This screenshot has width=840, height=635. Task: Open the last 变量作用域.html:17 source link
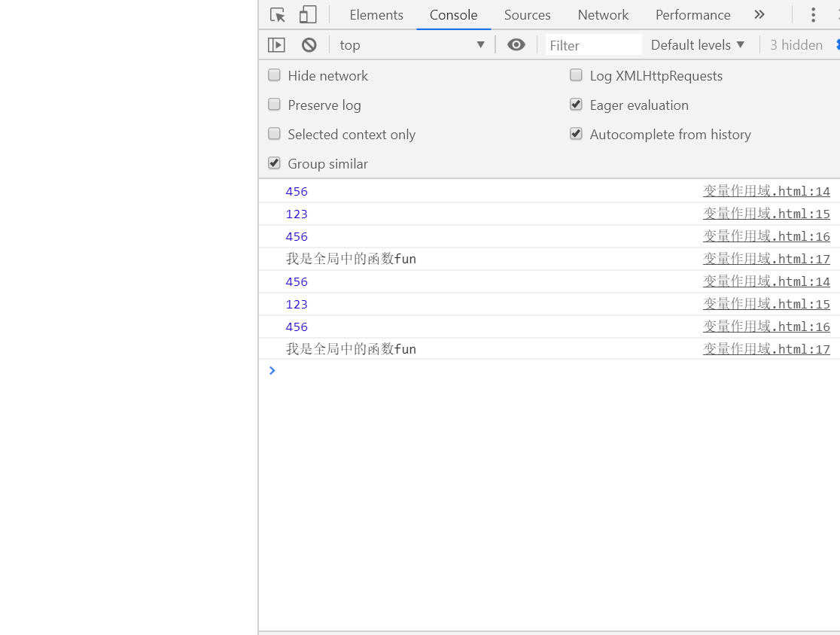tap(766, 348)
